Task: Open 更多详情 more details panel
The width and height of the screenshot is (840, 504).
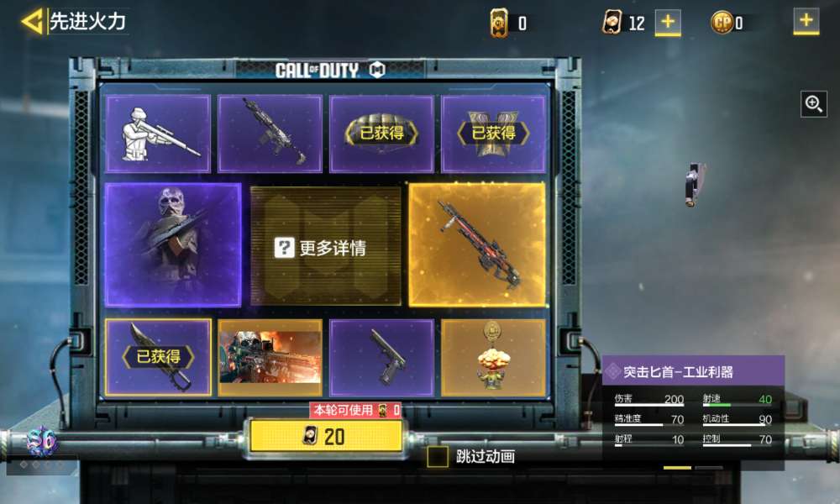Action: point(325,246)
